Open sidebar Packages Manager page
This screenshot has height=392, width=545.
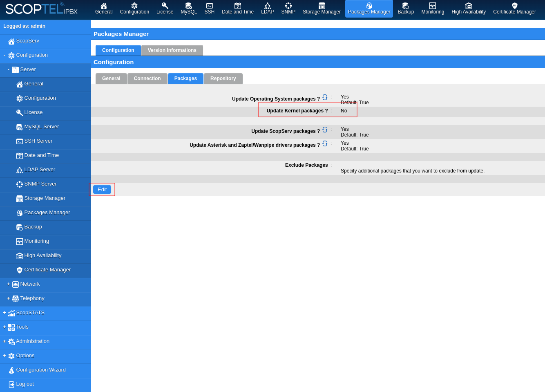click(47, 213)
